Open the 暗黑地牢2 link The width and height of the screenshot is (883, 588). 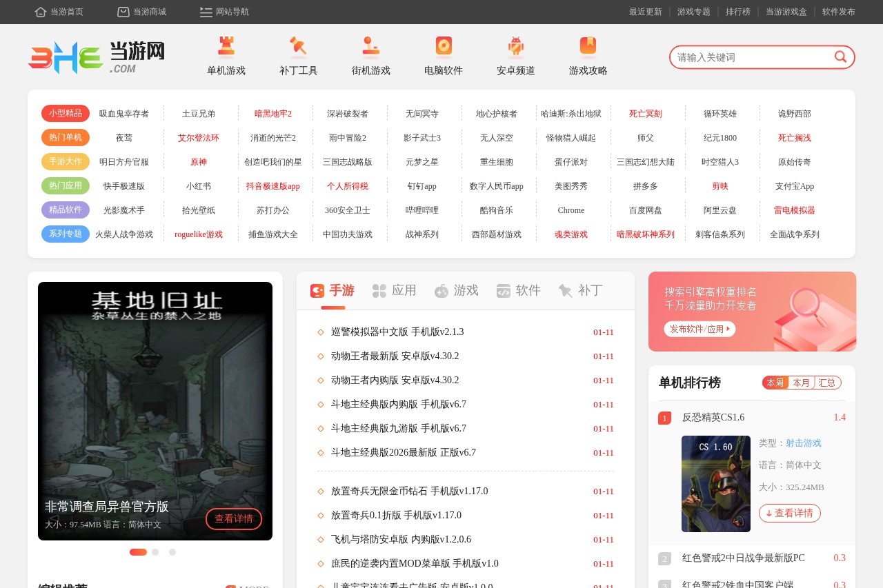[x=273, y=114]
